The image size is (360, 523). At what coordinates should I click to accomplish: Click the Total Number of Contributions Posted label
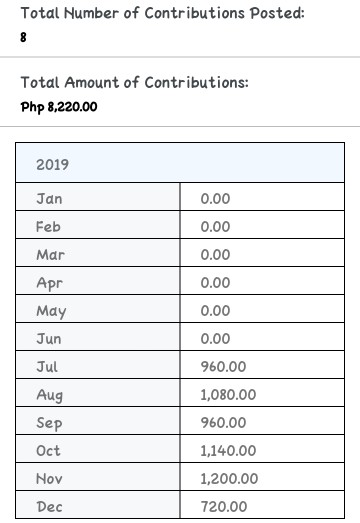162,13
